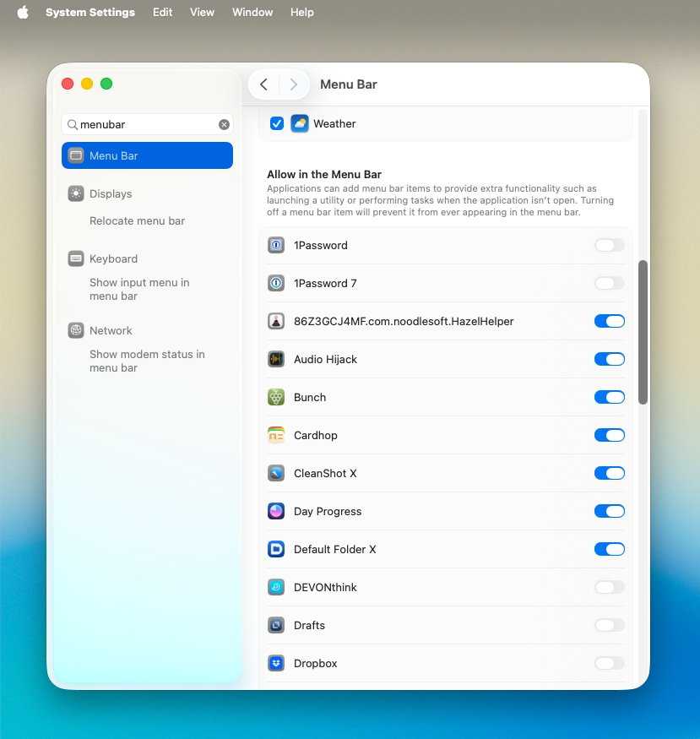Click the Weather app icon
The height and width of the screenshot is (739, 700).
click(x=300, y=124)
